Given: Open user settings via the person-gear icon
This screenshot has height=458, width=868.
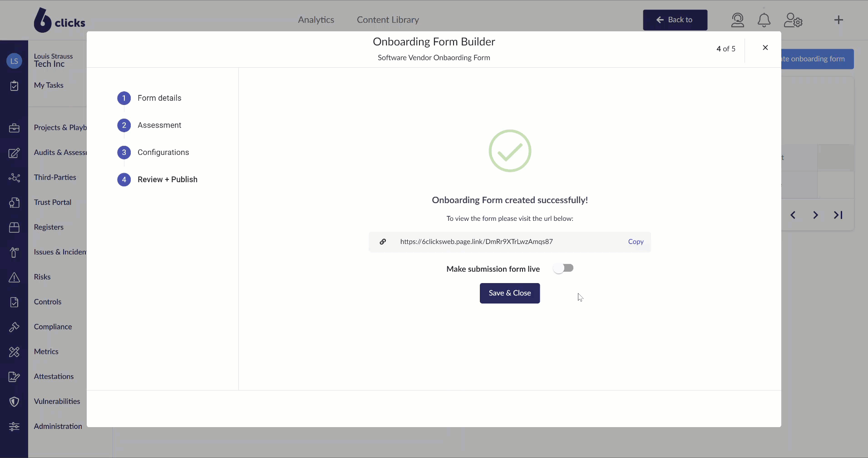Looking at the screenshot, I should pyautogui.click(x=794, y=20).
